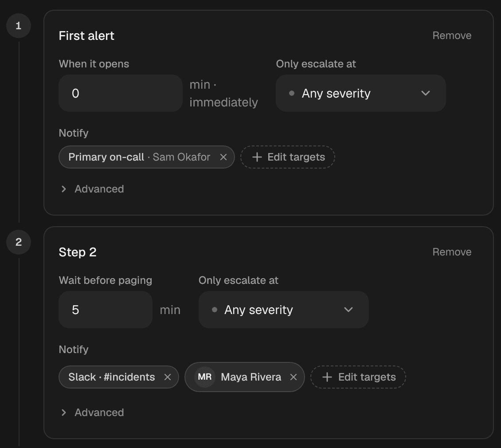501x448 pixels.
Task: Click the Slack · #incidents chip label
Action: 112,377
